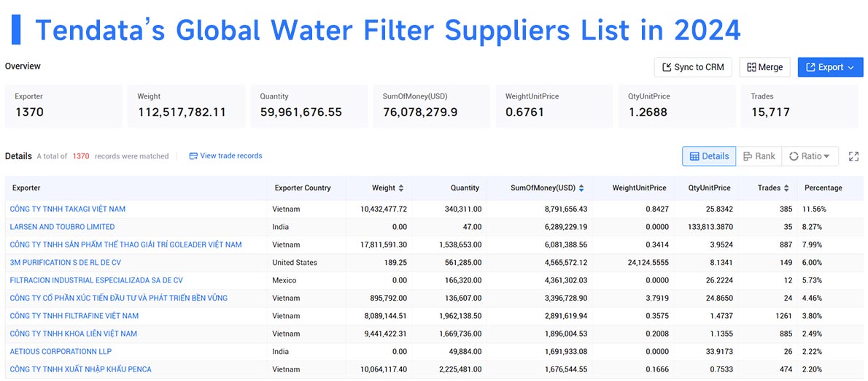
Task: Select the SumOfMoney 76,078,279.9 overview card
Action: tap(432, 106)
